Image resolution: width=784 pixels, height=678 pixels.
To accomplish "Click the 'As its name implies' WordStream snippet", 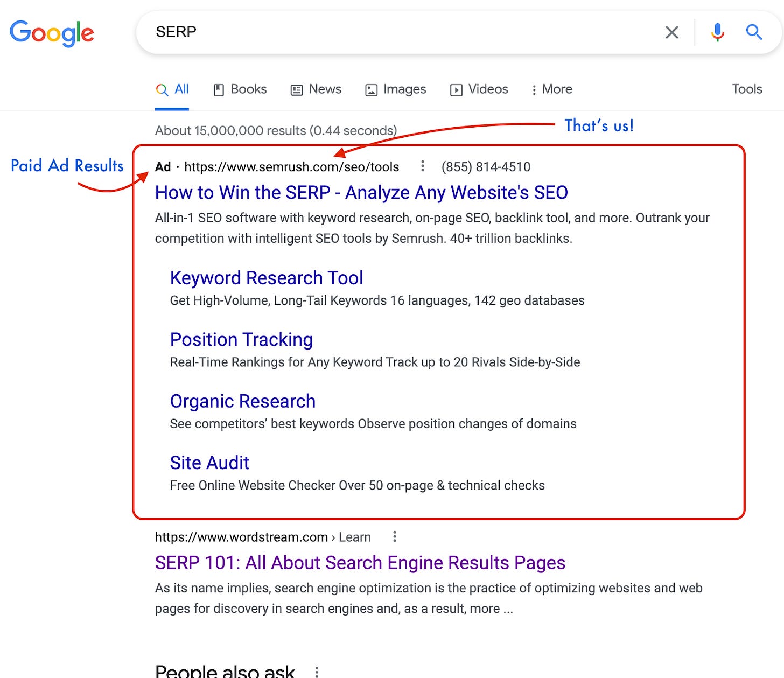I will tap(429, 598).
